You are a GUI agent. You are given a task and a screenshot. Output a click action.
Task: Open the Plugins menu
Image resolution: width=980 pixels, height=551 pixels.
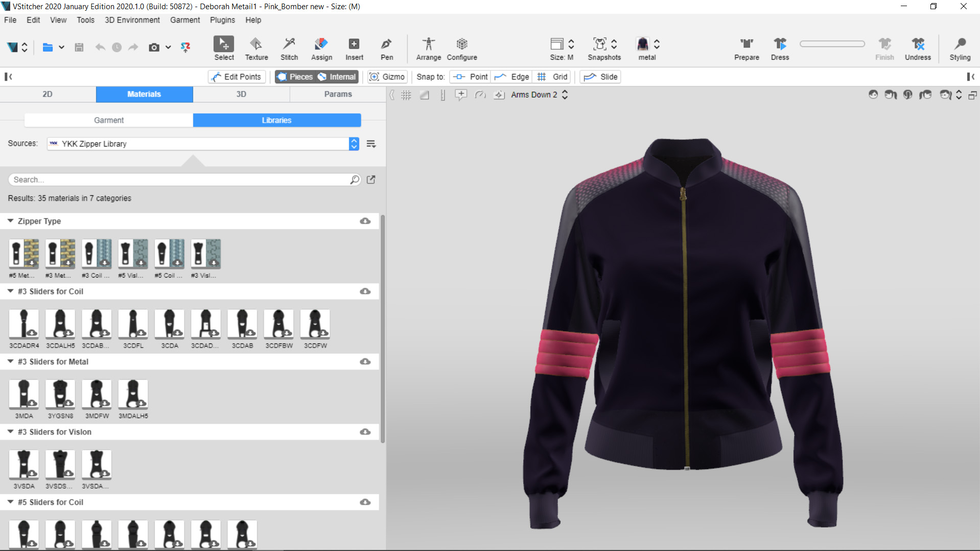222,20
